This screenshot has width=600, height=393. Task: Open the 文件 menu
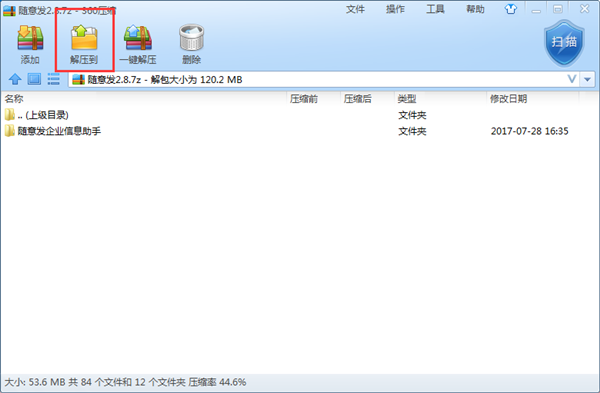(x=355, y=9)
